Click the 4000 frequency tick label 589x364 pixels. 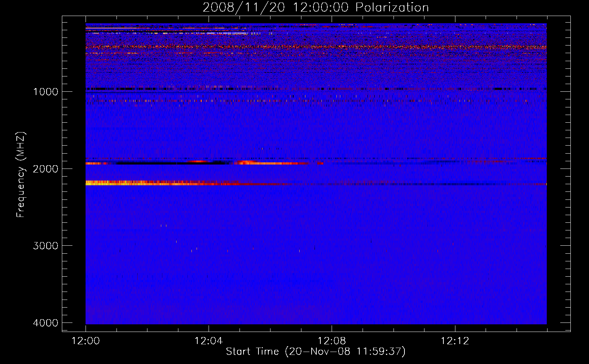tap(46, 323)
